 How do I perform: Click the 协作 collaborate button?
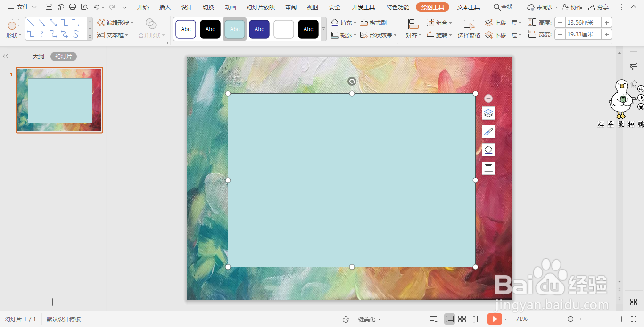[572, 7]
